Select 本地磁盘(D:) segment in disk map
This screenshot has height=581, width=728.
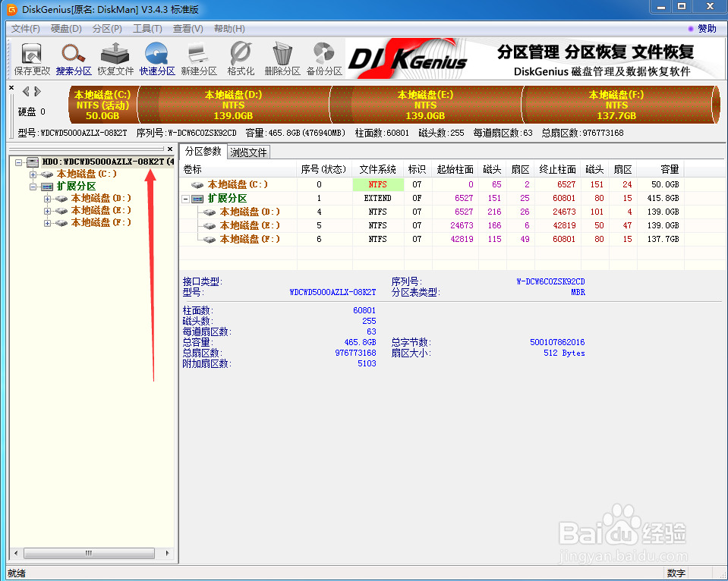coord(234,105)
